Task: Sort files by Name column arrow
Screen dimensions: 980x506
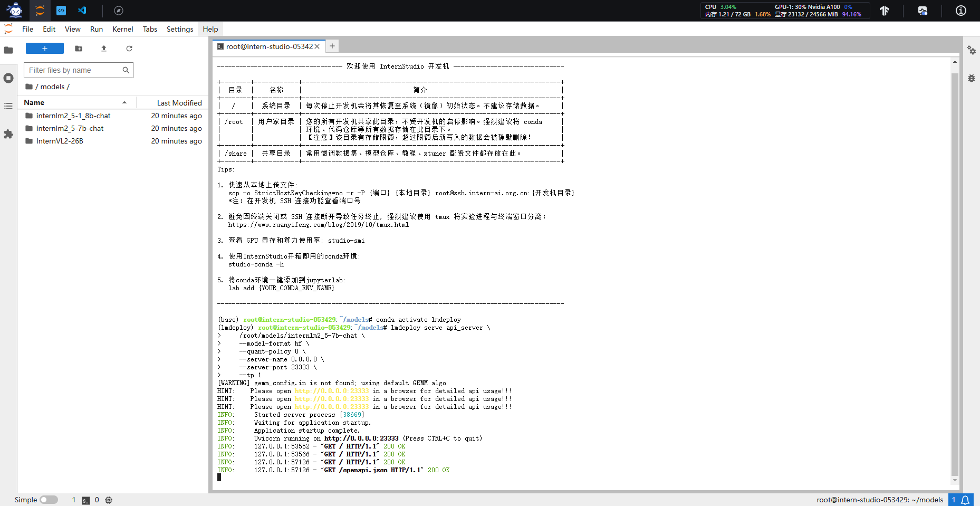Action: coord(124,103)
